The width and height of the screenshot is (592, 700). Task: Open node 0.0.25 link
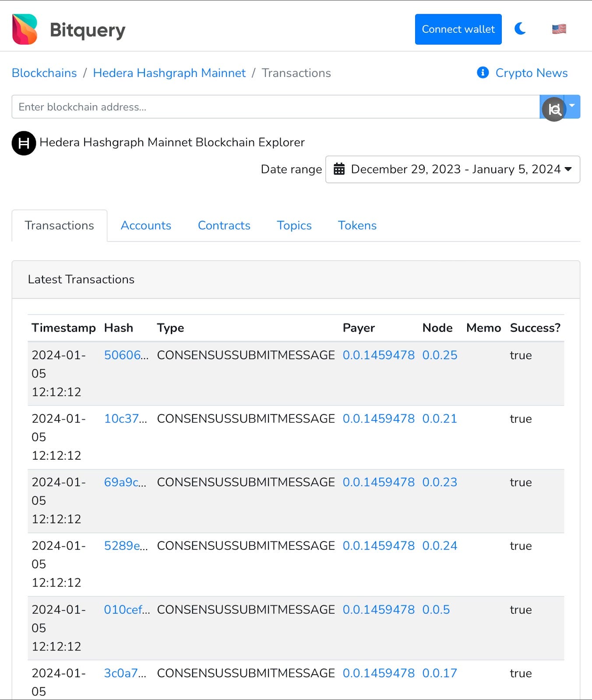tap(440, 355)
